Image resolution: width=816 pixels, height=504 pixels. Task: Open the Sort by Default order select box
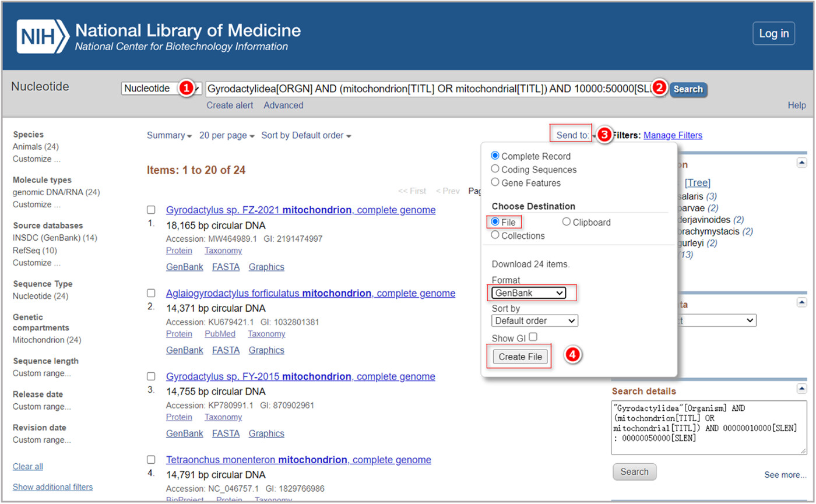tap(534, 320)
